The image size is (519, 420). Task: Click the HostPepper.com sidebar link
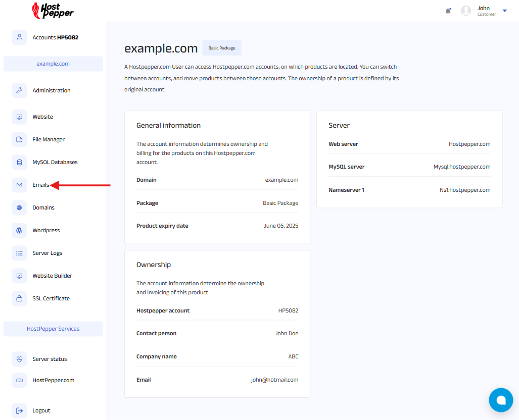click(x=53, y=380)
